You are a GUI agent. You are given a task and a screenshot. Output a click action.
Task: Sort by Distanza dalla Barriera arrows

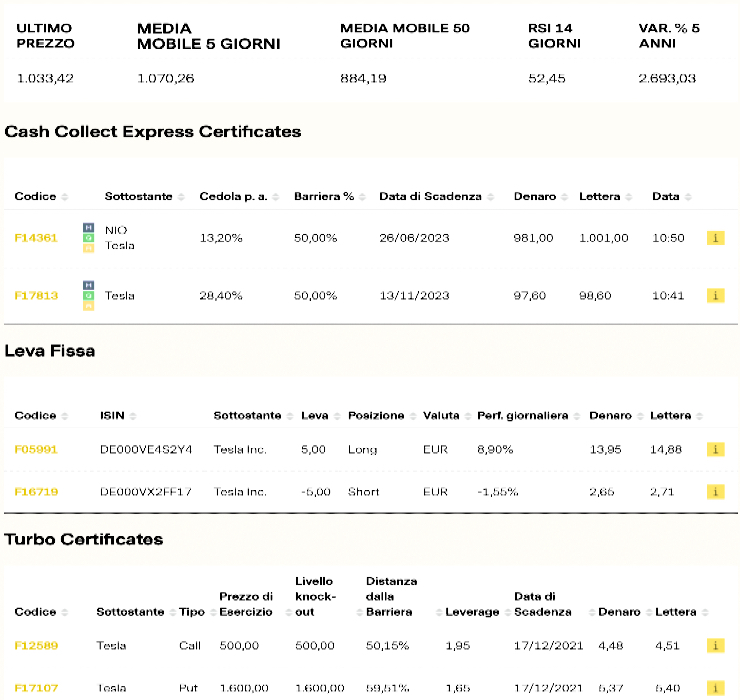coord(439,612)
